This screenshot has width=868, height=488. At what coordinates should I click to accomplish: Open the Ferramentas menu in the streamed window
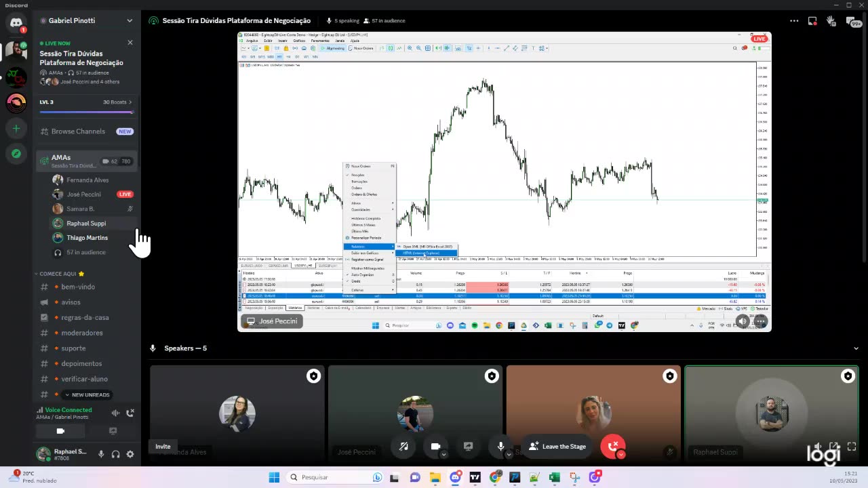tap(320, 41)
